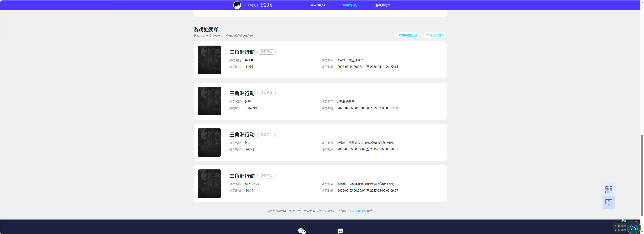Select the 信用限制令 tab

pos(350,5)
